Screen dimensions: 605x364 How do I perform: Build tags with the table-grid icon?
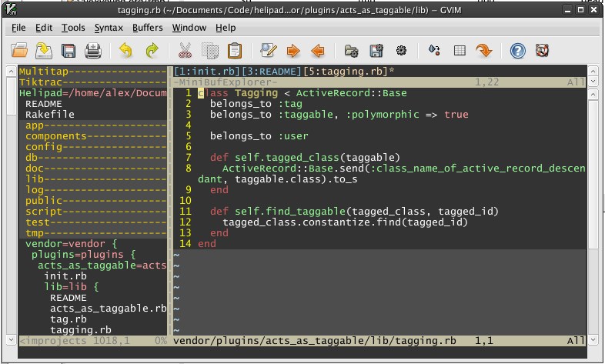pyautogui.click(x=460, y=51)
